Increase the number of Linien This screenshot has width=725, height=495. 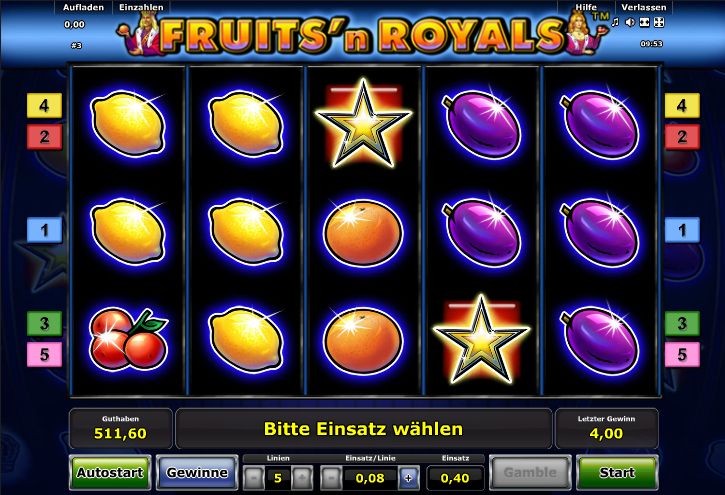click(x=302, y=478)
